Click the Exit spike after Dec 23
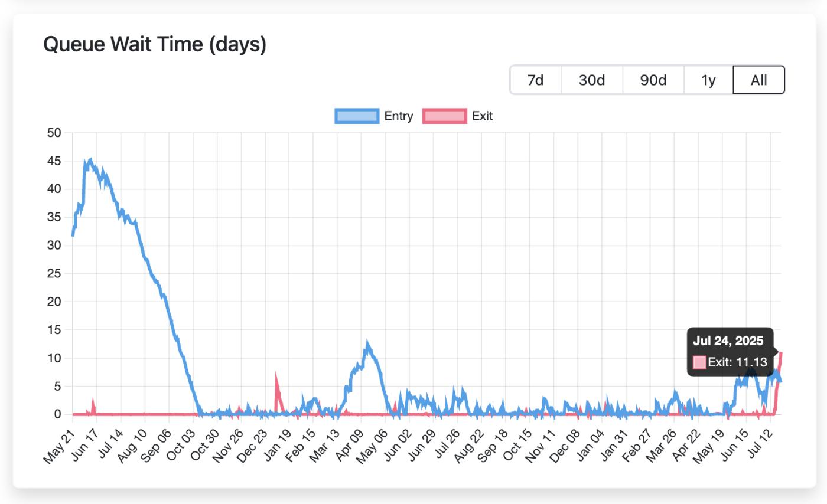 tap(276, 375)
